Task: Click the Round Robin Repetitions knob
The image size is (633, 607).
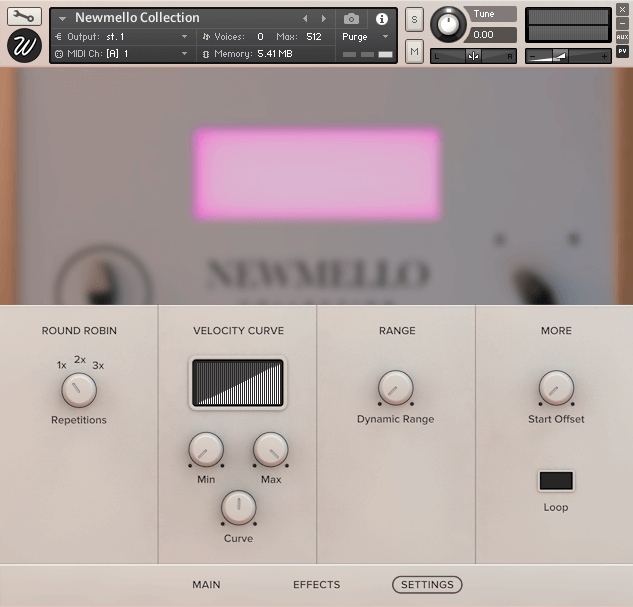Action: coord(79,390)
